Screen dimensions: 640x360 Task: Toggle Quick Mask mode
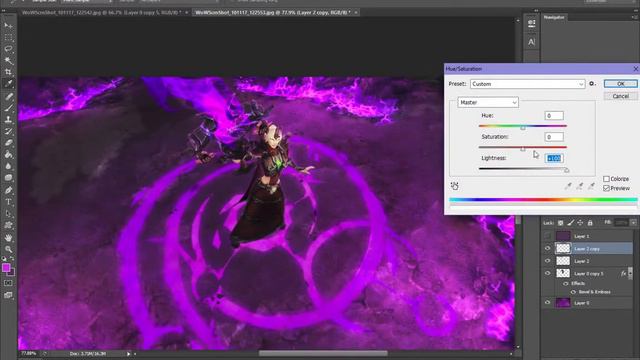8,283
